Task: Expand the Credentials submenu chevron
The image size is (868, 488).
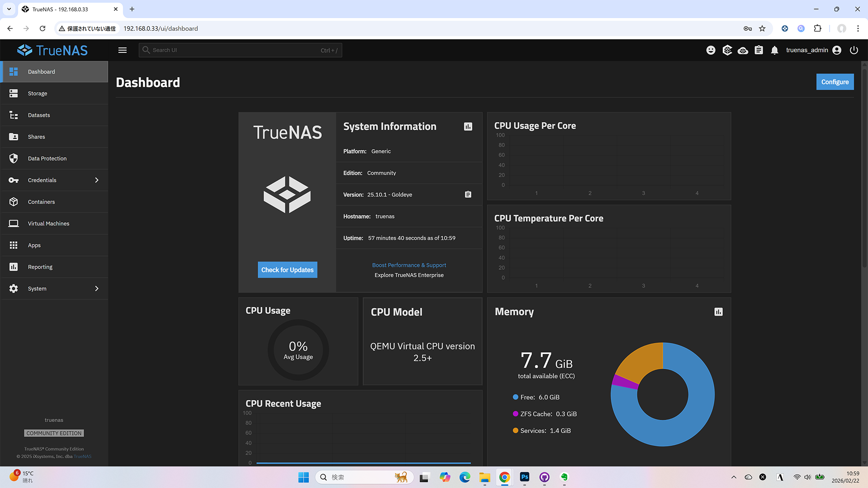Action: 96,180
